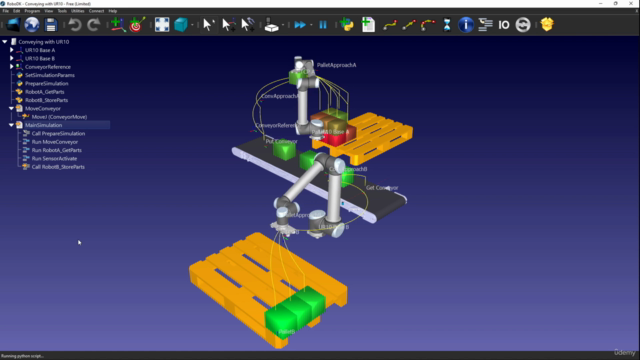The width and height of the screenshot is (640, 360).
Task: Select the Call RobotB_StoreParts instruction
Action: pos(58,167)
